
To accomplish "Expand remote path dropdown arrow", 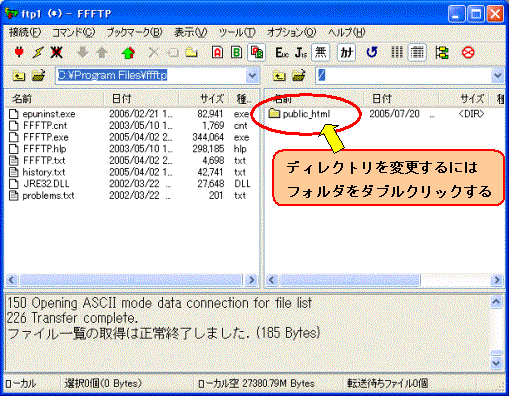I will 497,76.
